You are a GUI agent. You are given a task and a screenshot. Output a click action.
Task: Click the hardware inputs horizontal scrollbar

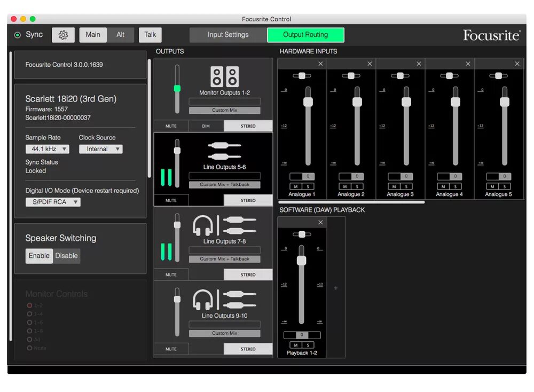click(352, 202)
